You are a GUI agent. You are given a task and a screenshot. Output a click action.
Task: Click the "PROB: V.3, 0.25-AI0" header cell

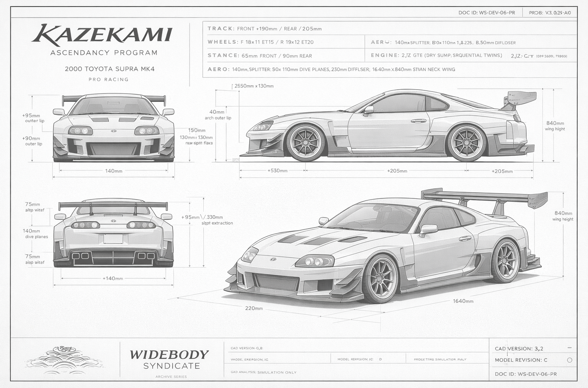(550, 13)
